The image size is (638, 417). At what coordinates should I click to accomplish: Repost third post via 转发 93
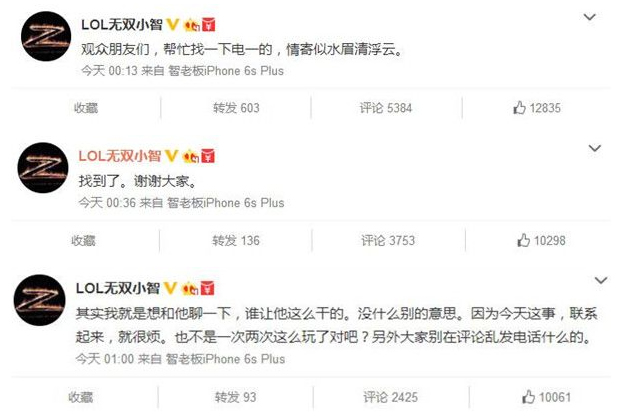(x=236, y=397)
